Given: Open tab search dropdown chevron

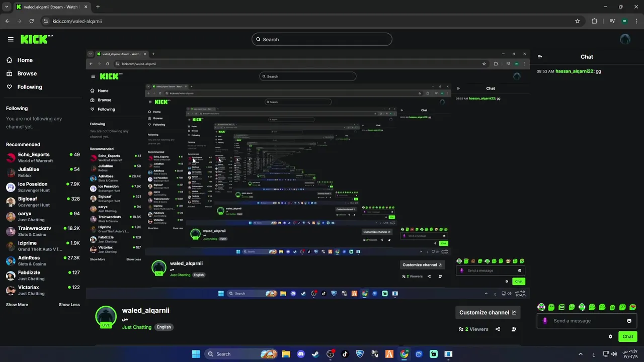Looking at the screenshot, I should tap(7, 7).
